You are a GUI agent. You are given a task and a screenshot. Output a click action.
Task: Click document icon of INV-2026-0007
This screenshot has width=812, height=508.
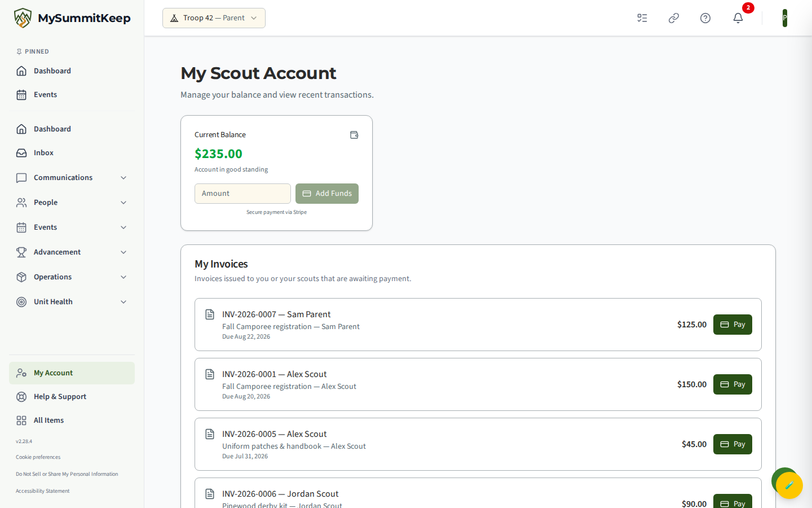[210, 314]
